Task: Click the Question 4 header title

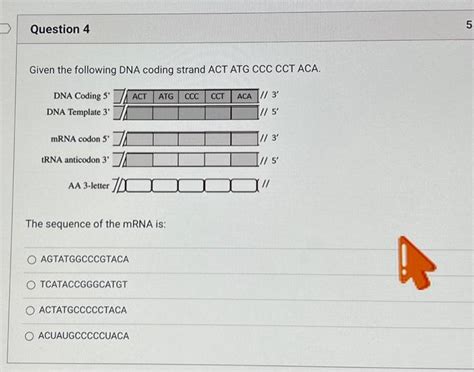Action: pos(60,29)
